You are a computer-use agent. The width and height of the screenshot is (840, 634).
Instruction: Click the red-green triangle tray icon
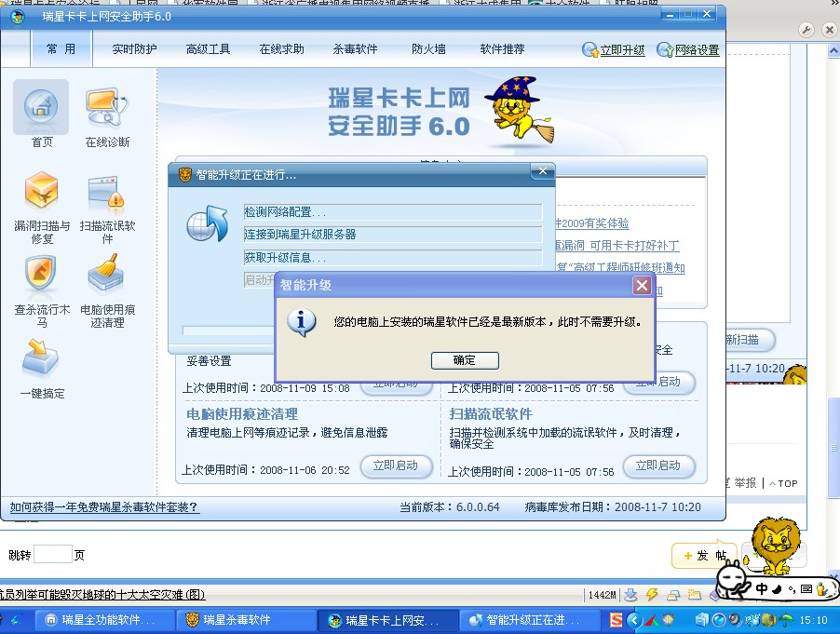tap(652, 620)
